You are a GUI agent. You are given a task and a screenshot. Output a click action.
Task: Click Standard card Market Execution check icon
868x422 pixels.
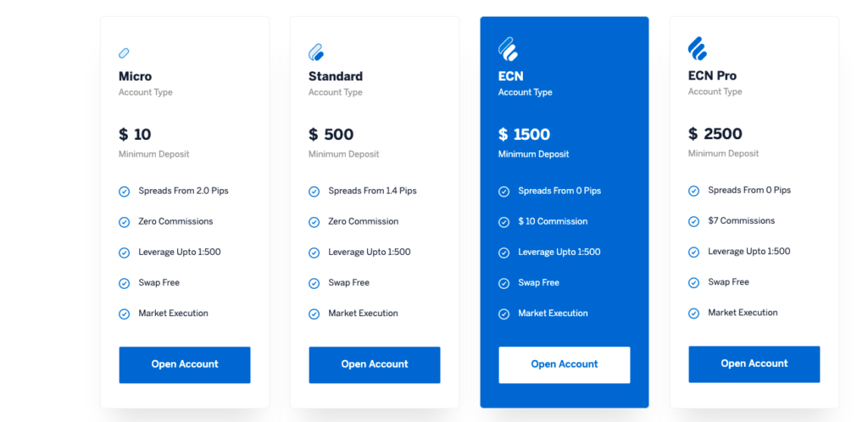point(314,314)
